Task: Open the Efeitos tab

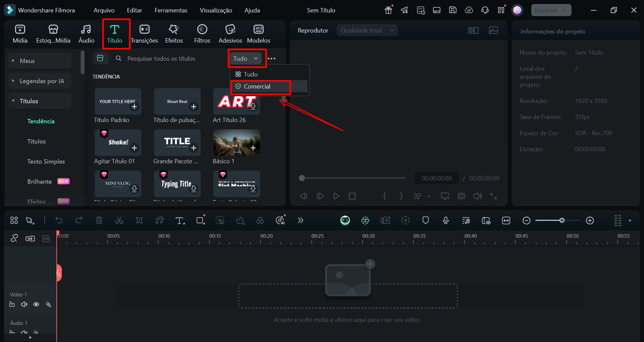Action: pyautogui.click(x=174, y=34)
